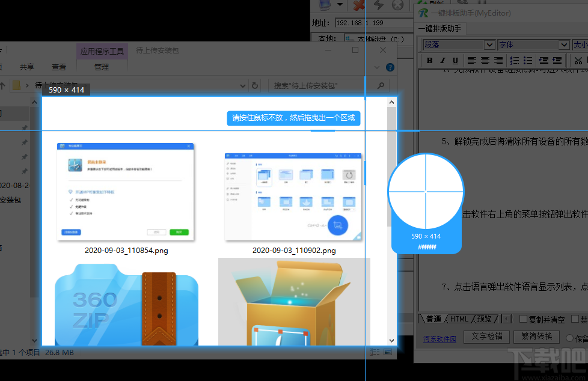Apply underline formatting
The width and height of the screenshot is (588, 381).
coord(456,60)
